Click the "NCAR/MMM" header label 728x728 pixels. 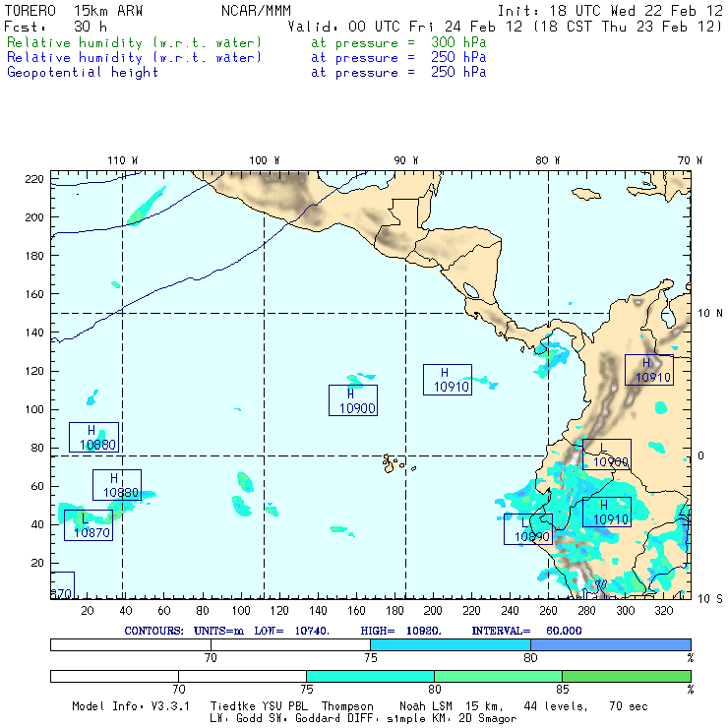pyautogui.click(x=256, y=11)
